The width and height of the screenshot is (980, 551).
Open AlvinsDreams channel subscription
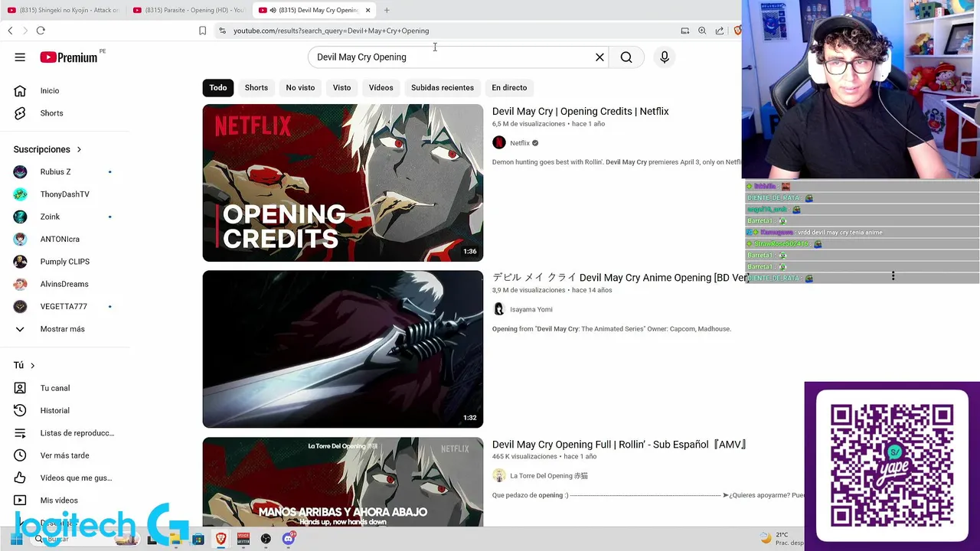click(x=65, y=284)
